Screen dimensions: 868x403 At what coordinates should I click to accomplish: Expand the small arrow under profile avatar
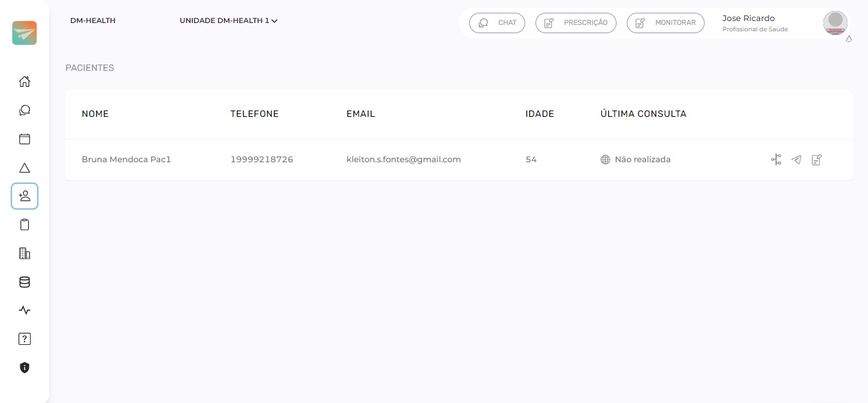click(x=849, y=39)
